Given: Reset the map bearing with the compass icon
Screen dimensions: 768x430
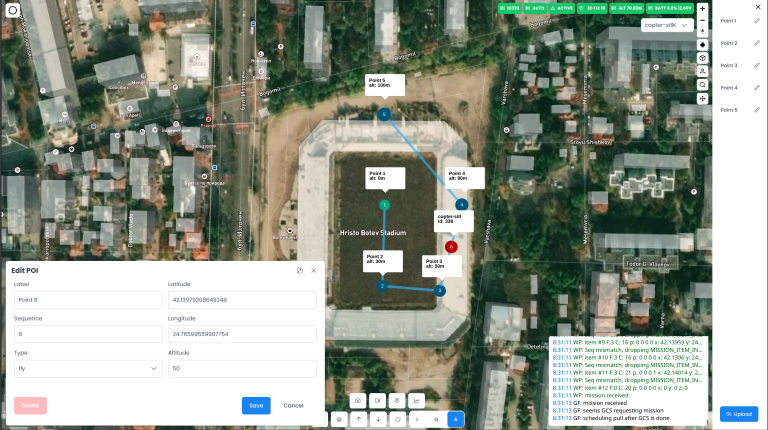Looking at the screenshot, I should coord(702,32).
